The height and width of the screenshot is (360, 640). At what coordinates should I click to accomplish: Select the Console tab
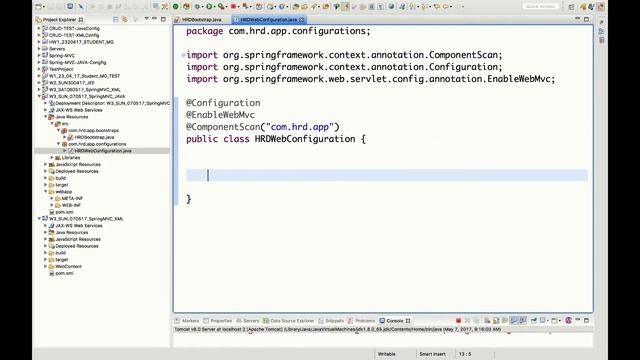tap(395, 321)
